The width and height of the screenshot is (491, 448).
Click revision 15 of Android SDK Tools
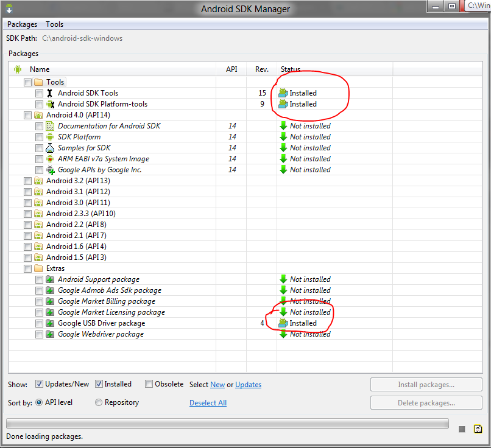point(262,93)
